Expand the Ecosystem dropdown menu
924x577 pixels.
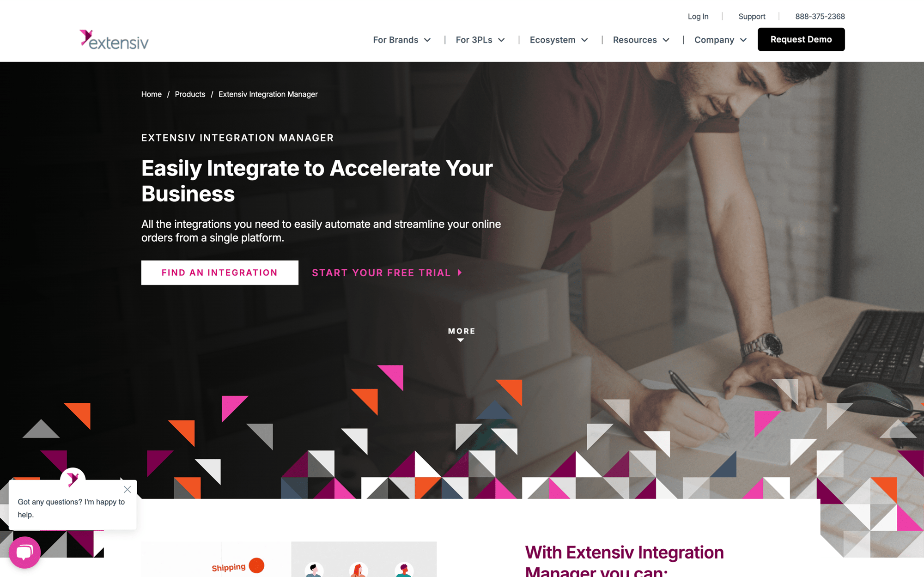pos(559,39)
